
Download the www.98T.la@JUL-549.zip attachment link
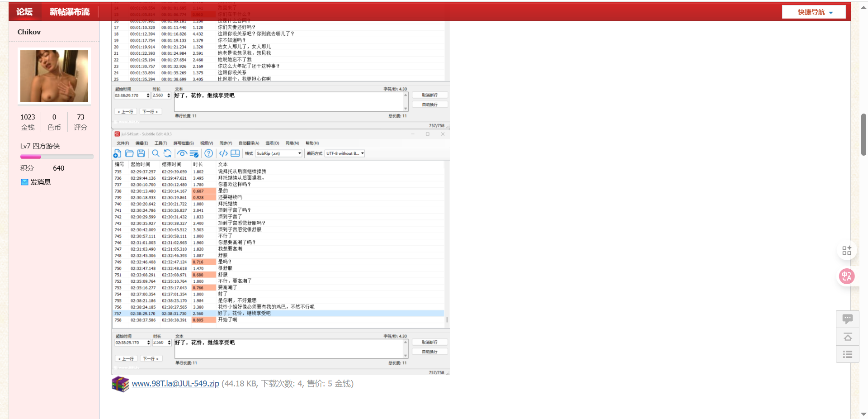point(175,384)
